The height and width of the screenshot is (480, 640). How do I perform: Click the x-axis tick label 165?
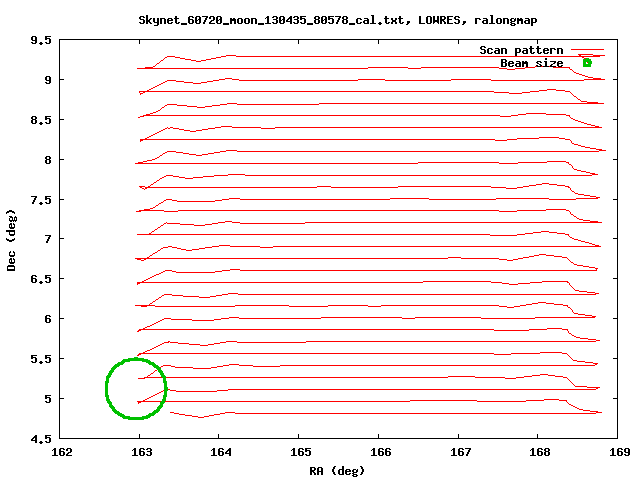coord(301,452)
